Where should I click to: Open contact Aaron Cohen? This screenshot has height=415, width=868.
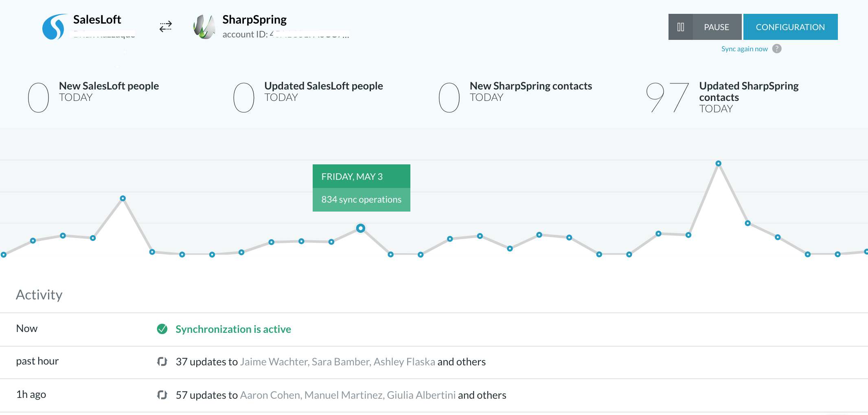(271, 395)
